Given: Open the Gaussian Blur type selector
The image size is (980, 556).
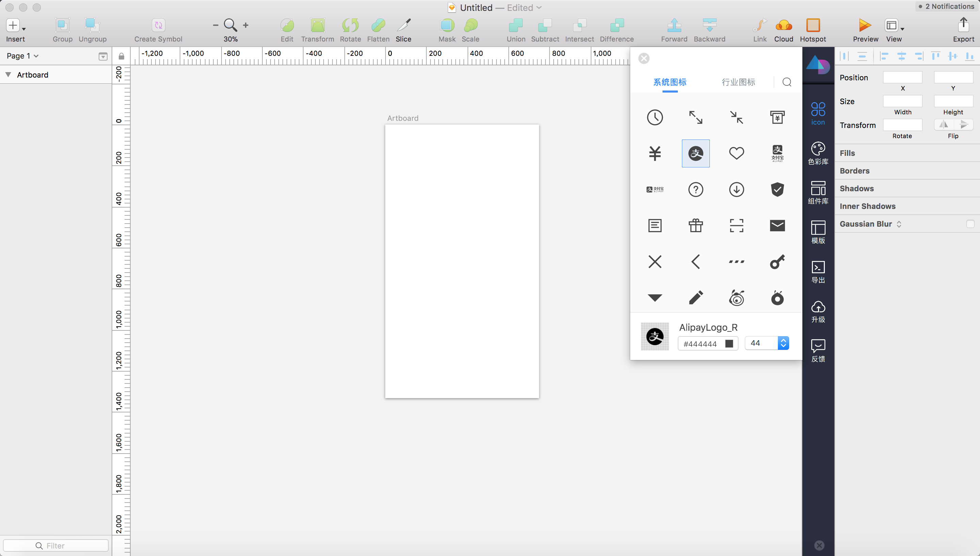Looking at the screenshot, I should pyautogui.click(x=899, y=224).
